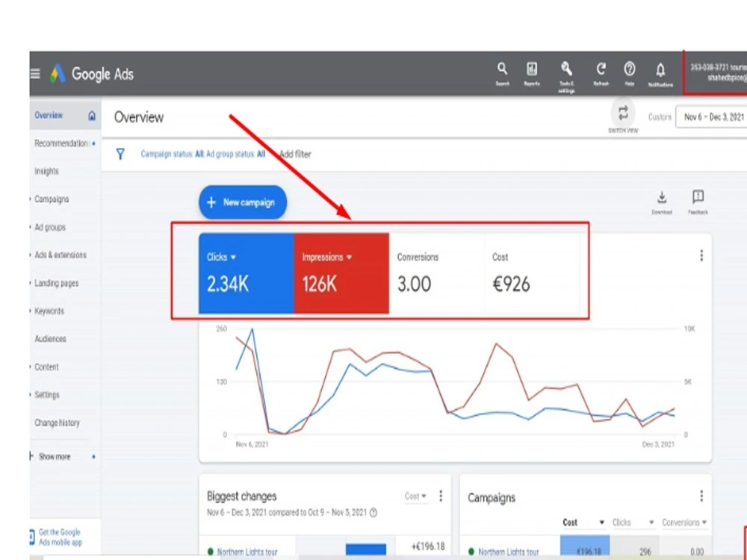The image size is (747, 560).
Task: Click Add filter
Action: [x=295, y=154]
